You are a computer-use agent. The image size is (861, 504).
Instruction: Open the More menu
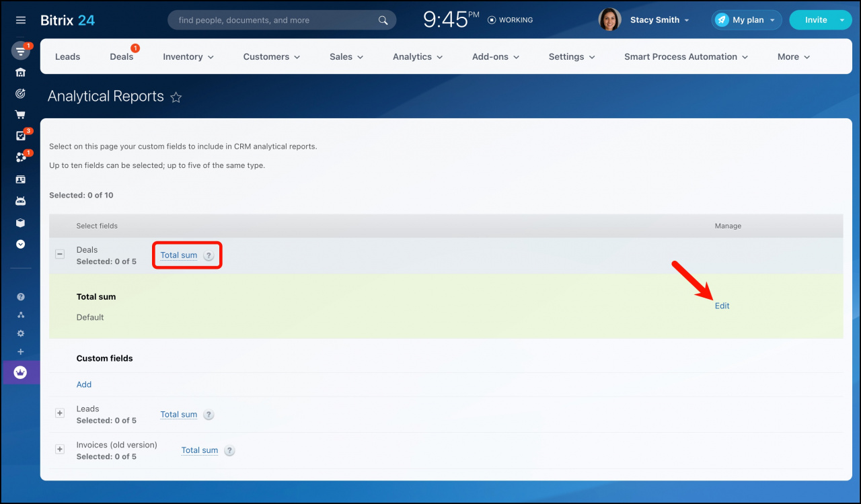794,56
